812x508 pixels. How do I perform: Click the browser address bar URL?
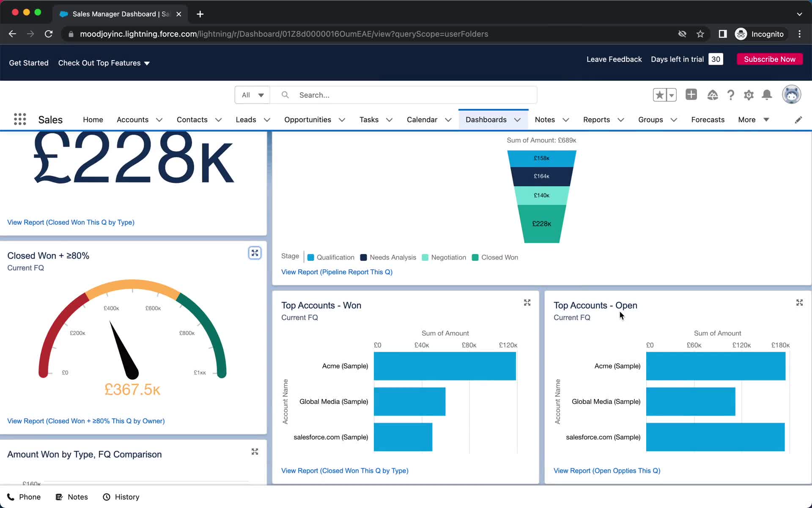click(x=284, y=34)
